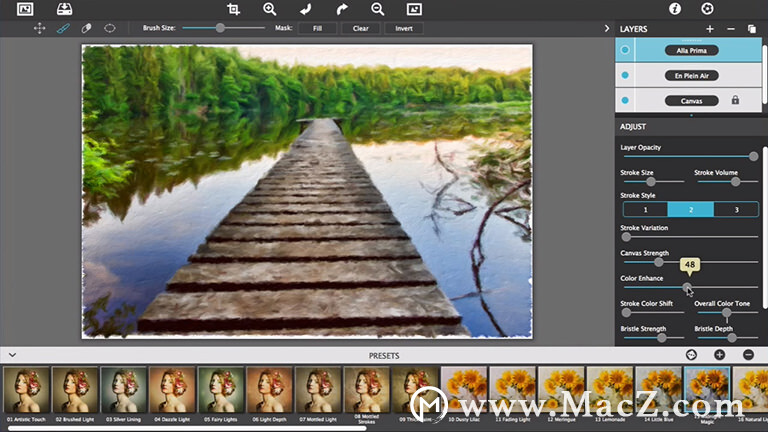Open the info icon in top bar
Image resolution: width=768 pixels, height=432 pixels.
pyautogui.click(x=675, y=8)
